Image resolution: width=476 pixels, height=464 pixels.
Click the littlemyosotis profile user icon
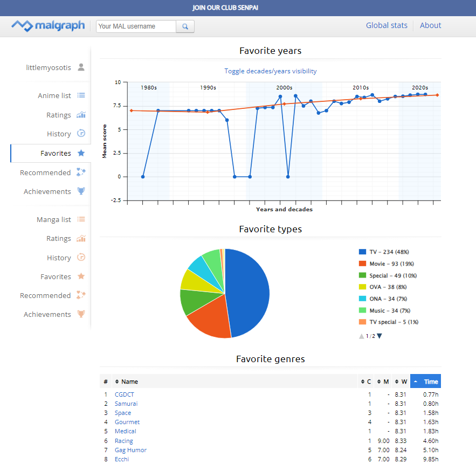click(x=81, y=67)
